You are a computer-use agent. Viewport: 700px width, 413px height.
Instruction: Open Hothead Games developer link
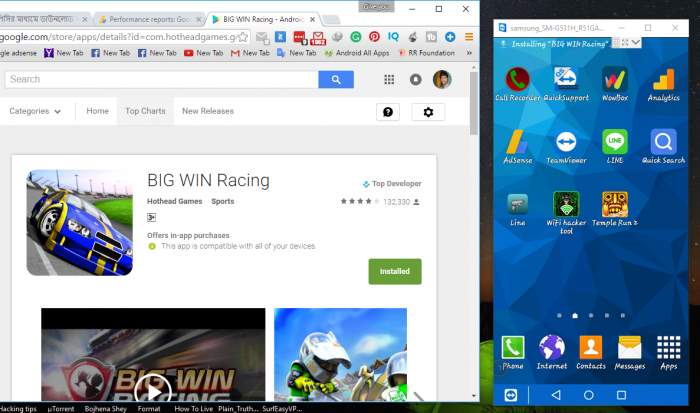(x=175, y=201)
